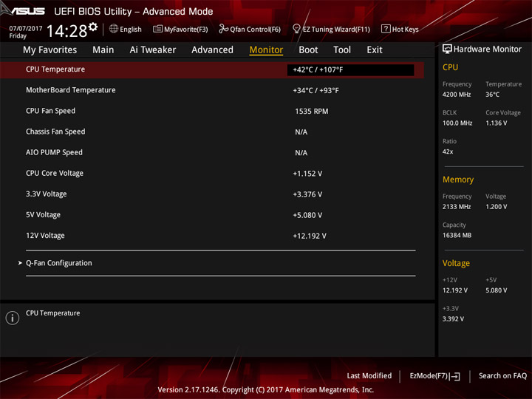Screen dimensions: 532x399
Task: Click the Qfan Control fan icon
Action: pos(223,29)
